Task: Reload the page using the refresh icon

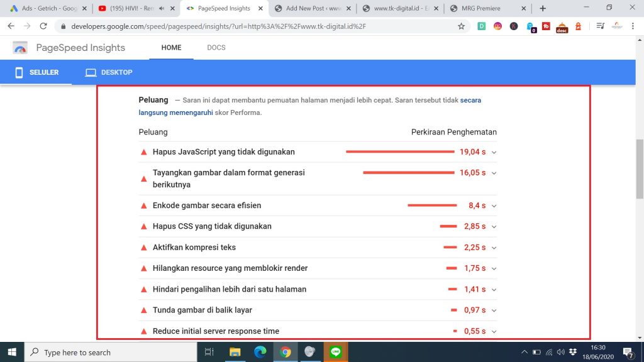Action: pos(43,26)
